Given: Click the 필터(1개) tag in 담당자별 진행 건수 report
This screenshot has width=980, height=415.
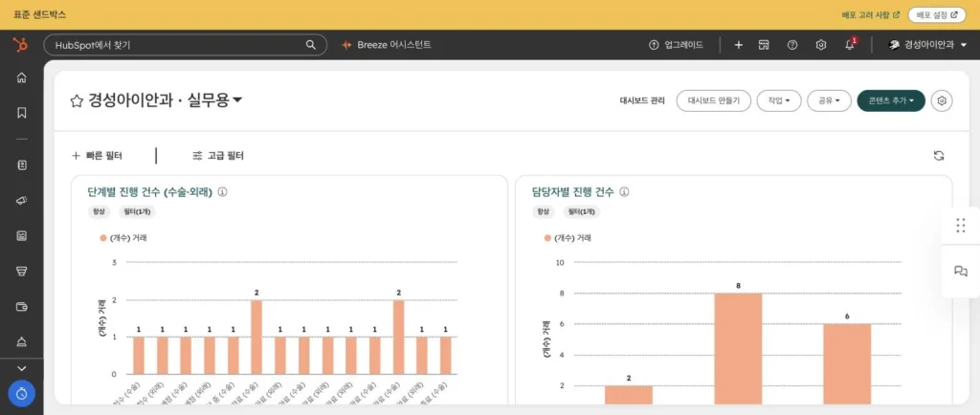Looking at the screenshot, I should (582, 211).
